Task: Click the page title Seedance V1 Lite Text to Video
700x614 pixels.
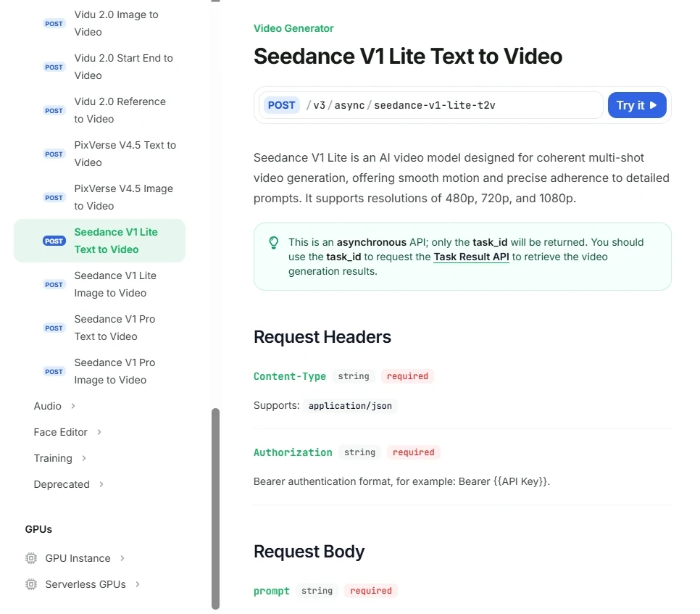Action: click(x=407, y=57)
